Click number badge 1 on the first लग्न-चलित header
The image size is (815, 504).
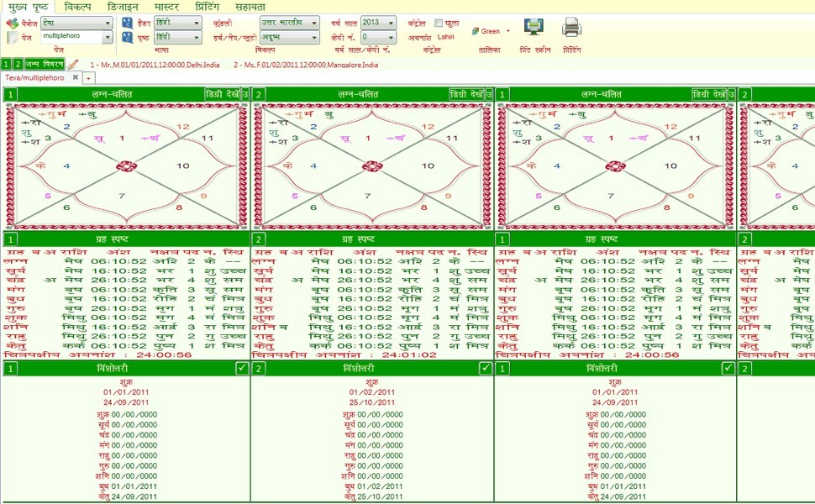(11, 95)
